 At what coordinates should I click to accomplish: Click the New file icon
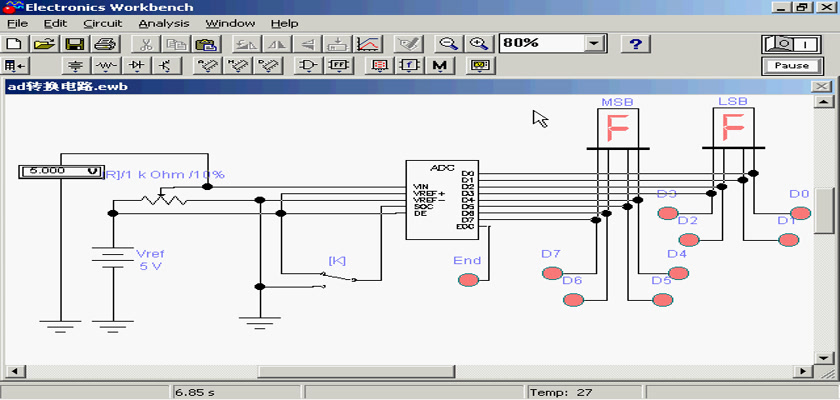point(15,44)
